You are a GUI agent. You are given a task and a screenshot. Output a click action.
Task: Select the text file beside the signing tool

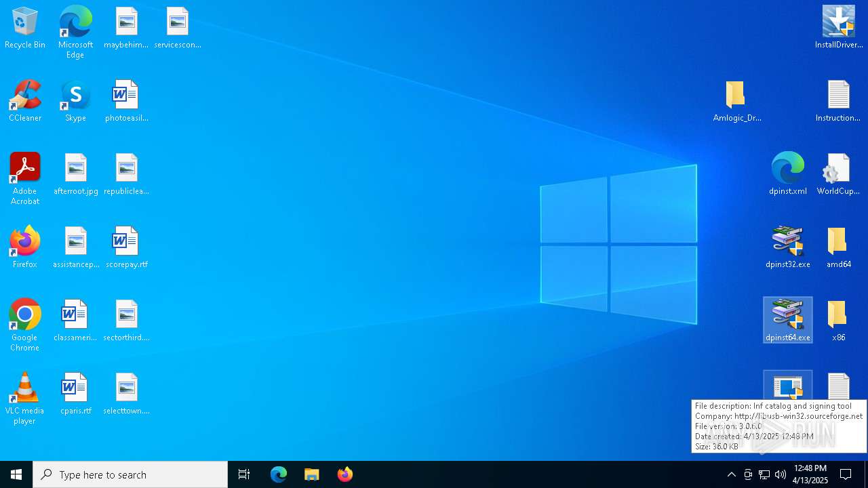pyautogui.click(x=839, y=386)
